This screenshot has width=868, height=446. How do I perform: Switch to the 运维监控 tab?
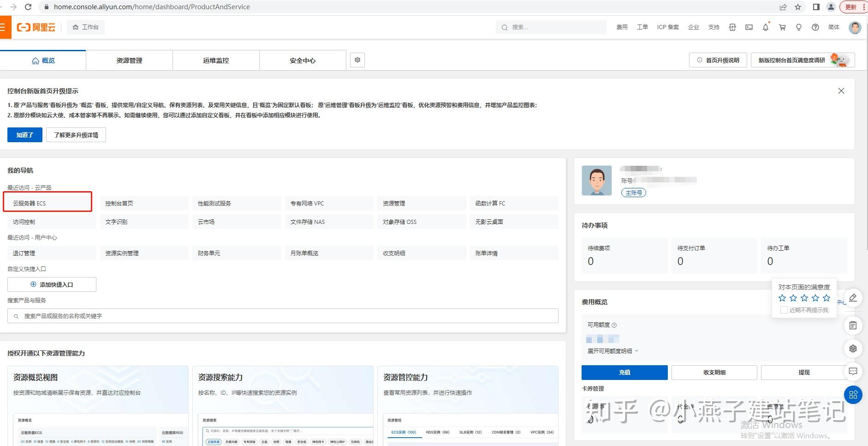point(216,60)
